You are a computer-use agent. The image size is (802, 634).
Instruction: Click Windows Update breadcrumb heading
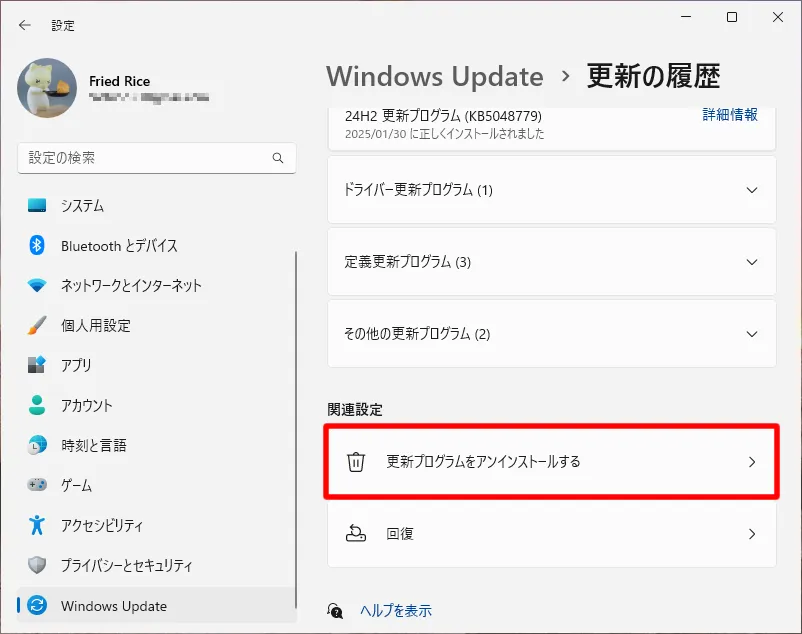point(435,77)
